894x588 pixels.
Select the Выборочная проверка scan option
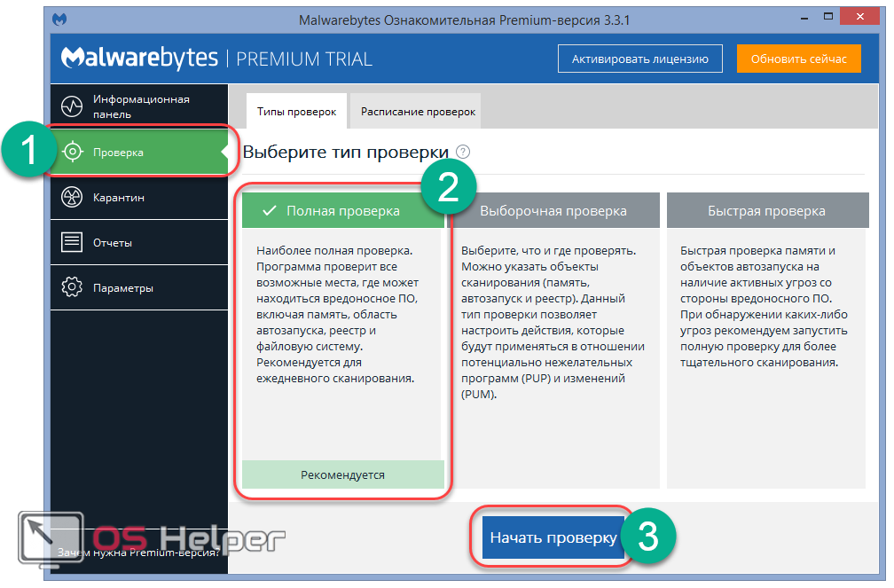(553, 211)
